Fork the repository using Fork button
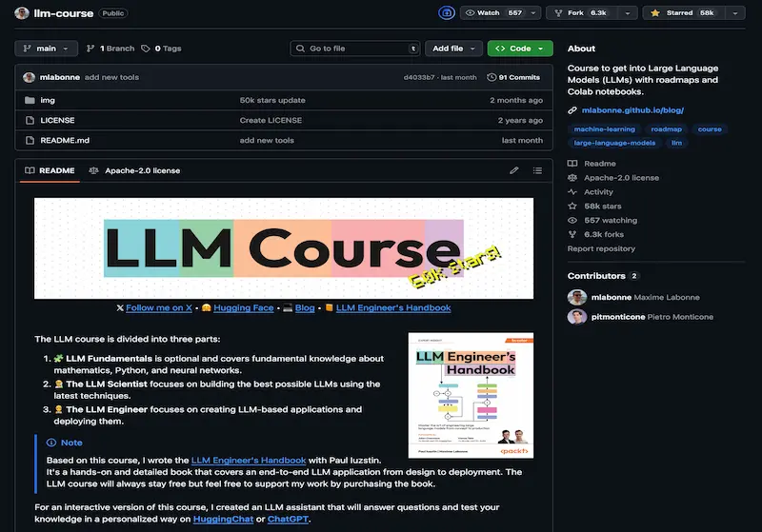Viewport: 762px width, 532px height. point(582,13)
